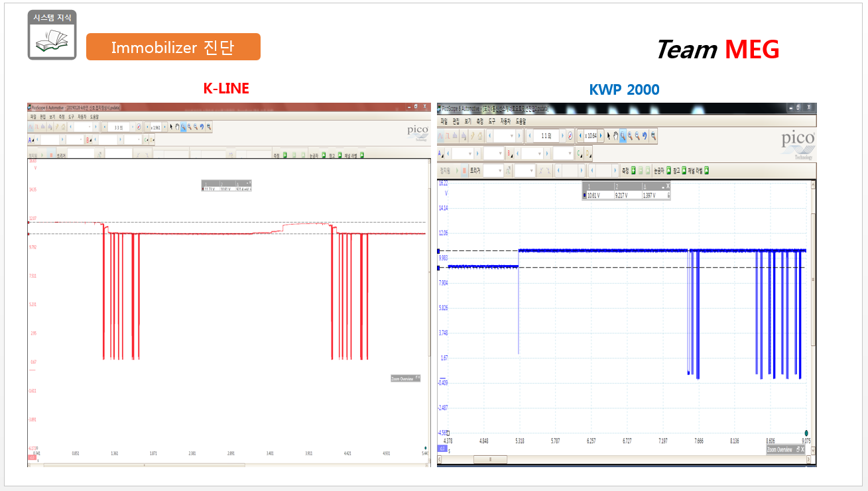Image resolution: width=868 pixels, height=491 pixels.
Task: Click zoom to full view icon in KWP 2000 window
Action: click(654, 136)
